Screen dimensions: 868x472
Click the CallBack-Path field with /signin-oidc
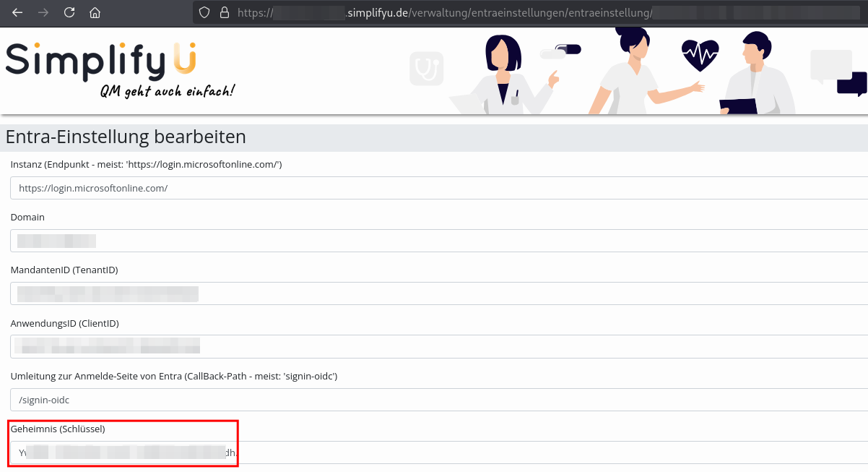(433, 400)
